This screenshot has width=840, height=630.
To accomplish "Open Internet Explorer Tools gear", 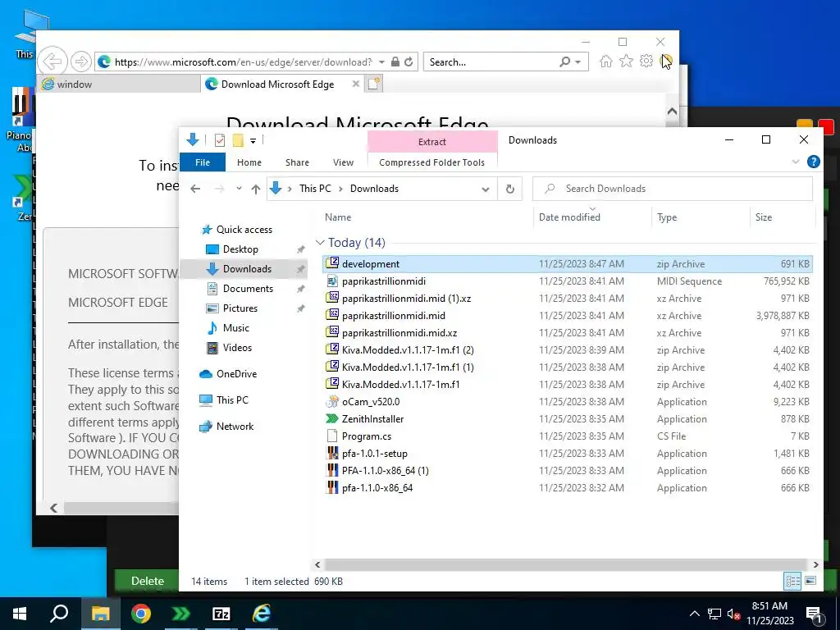I will coord(646,61).
